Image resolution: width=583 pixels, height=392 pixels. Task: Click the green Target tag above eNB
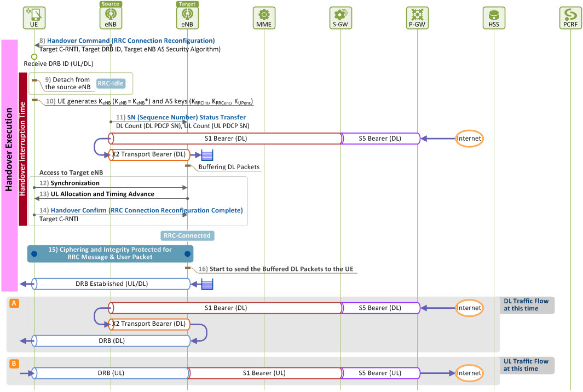click(187, 4)
